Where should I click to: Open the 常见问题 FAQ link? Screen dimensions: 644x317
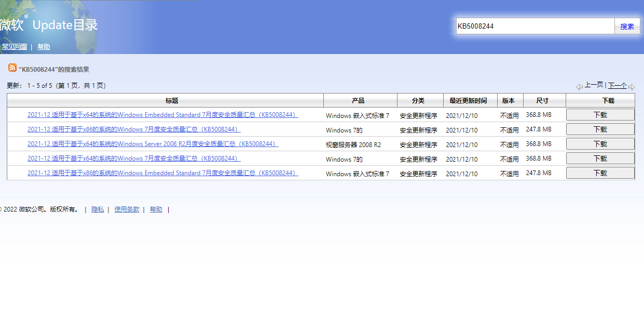tap(15, 47)
